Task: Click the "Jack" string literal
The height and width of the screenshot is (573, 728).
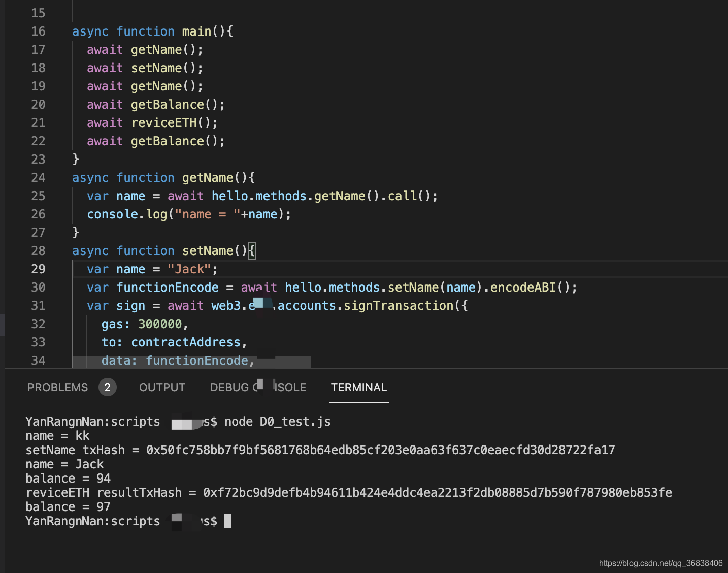Action: [x=189, y=269]
